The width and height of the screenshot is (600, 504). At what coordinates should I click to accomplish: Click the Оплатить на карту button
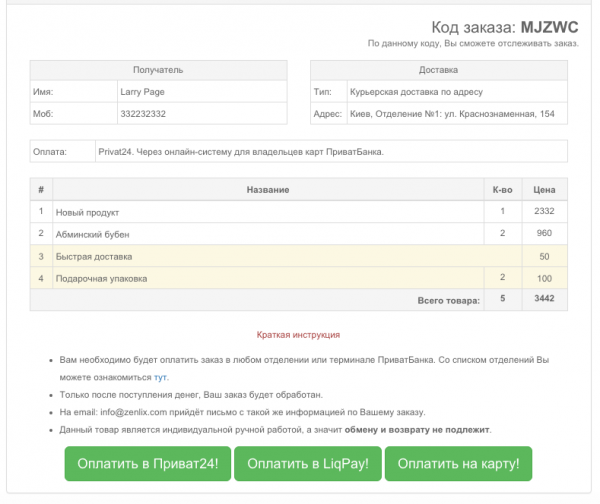458,464
